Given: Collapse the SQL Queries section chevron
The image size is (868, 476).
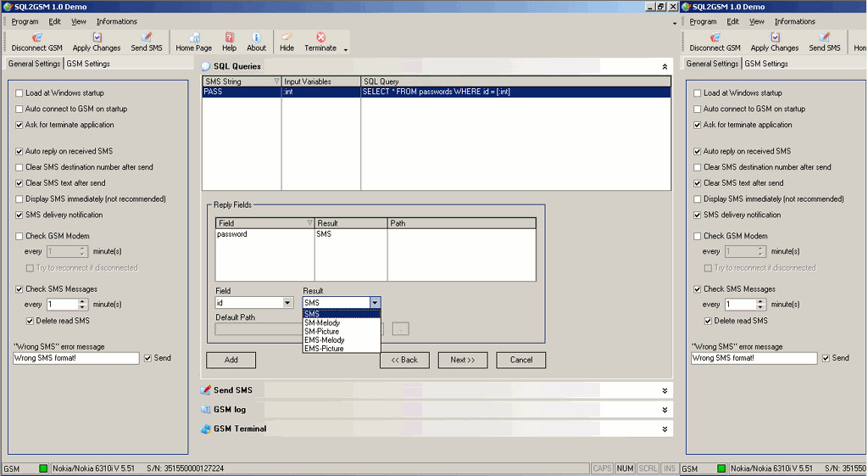Looking at the screenshot, I should pos(665,66).
